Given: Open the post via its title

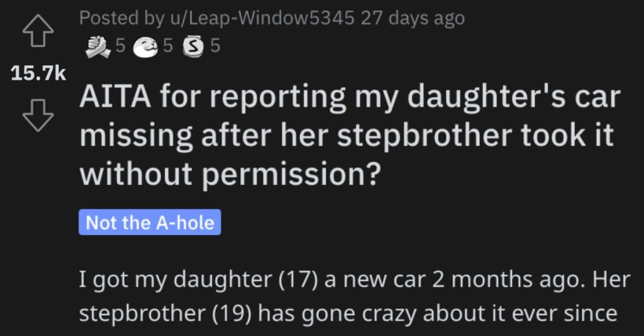Looking at the screenshot, I should point(350,135).
